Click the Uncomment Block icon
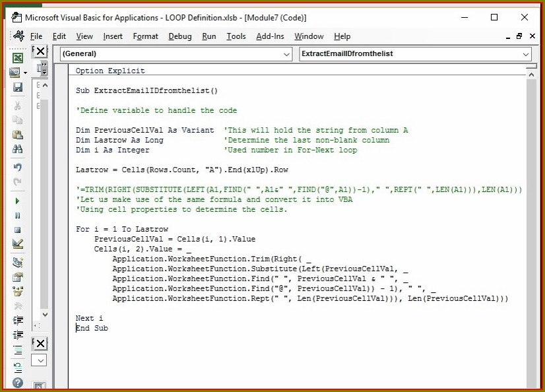Screen dimensions: 545x392 18,367
